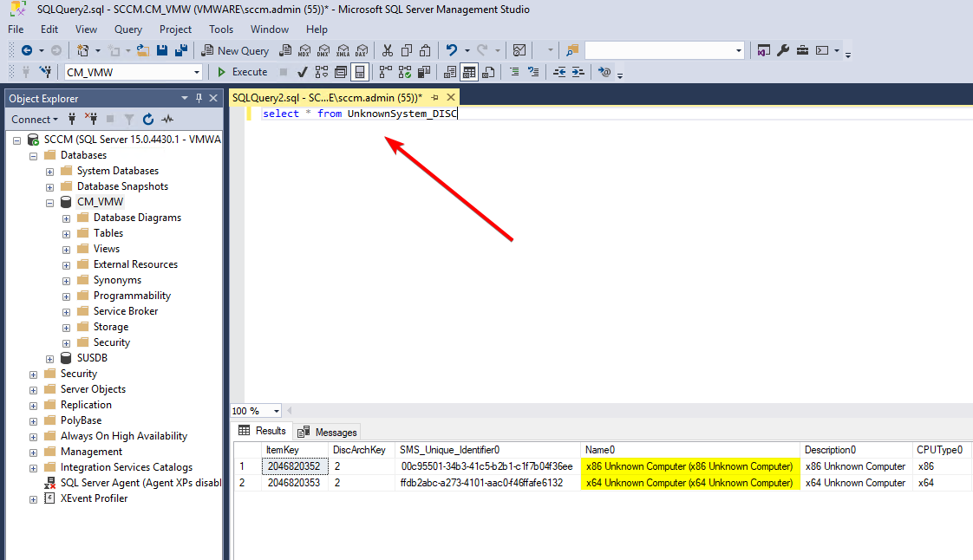Open the 100 % zoom level dropdown
Screen dimensions: 973x560
pyautogui.click(x=277, y=411)
